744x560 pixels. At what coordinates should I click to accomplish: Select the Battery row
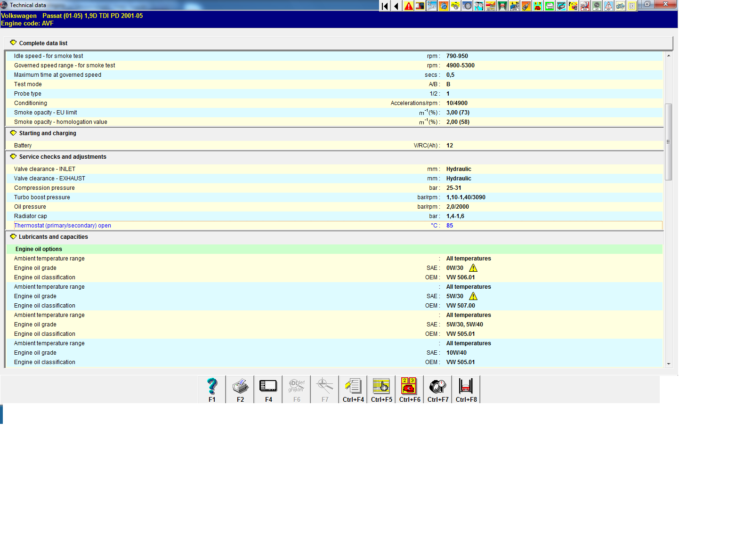tap(334, 146)
